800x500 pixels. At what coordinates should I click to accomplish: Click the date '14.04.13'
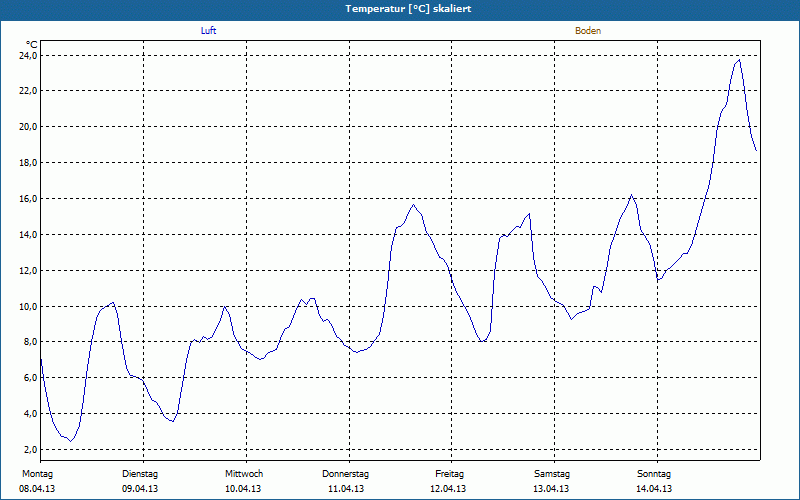click(x=654, y=489)
